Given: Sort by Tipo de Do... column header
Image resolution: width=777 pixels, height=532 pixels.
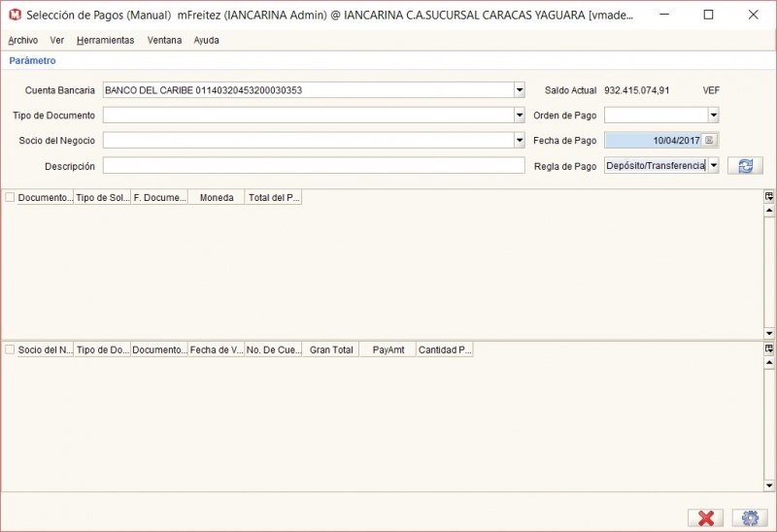Looking at the screenshot, I should tap(102, 349).
